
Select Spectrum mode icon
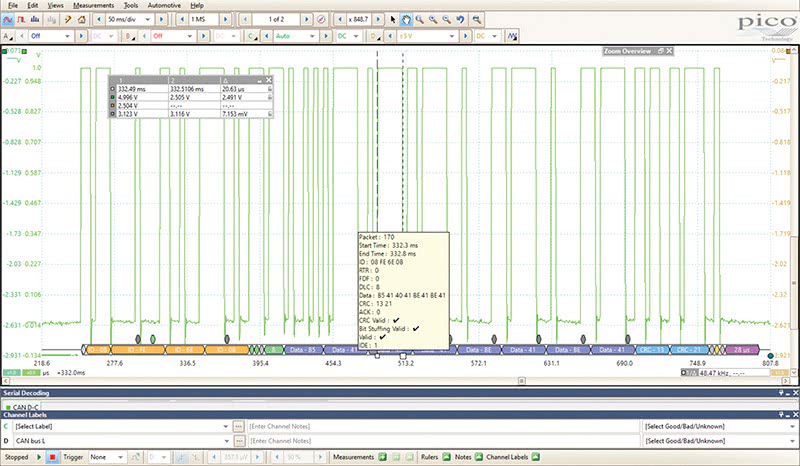(35, 19)
